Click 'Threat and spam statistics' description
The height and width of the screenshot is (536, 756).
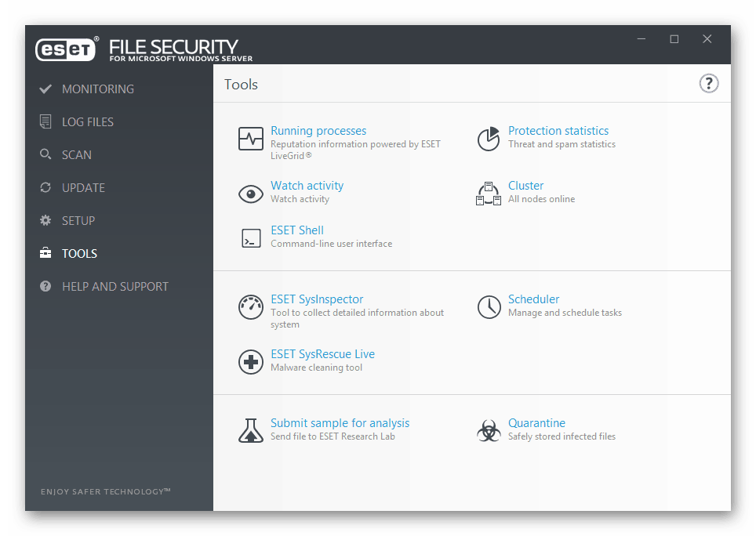(x=562, y=144)
